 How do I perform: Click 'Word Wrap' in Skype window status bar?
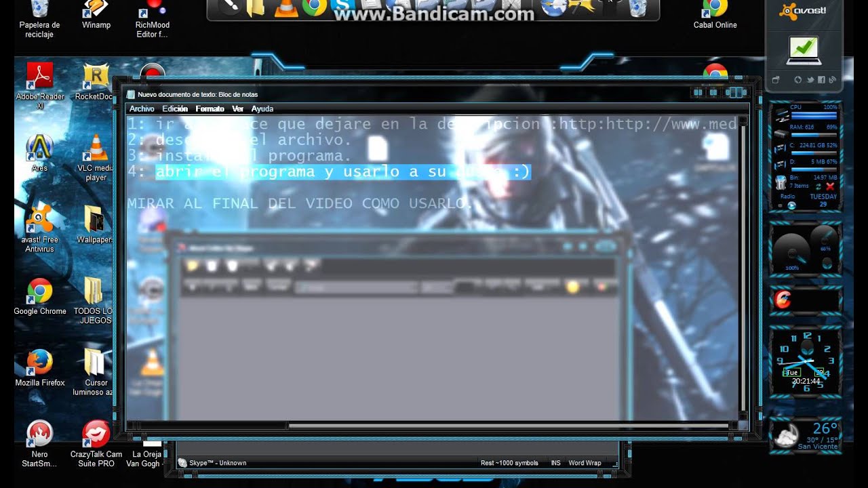tap(585, 463)
